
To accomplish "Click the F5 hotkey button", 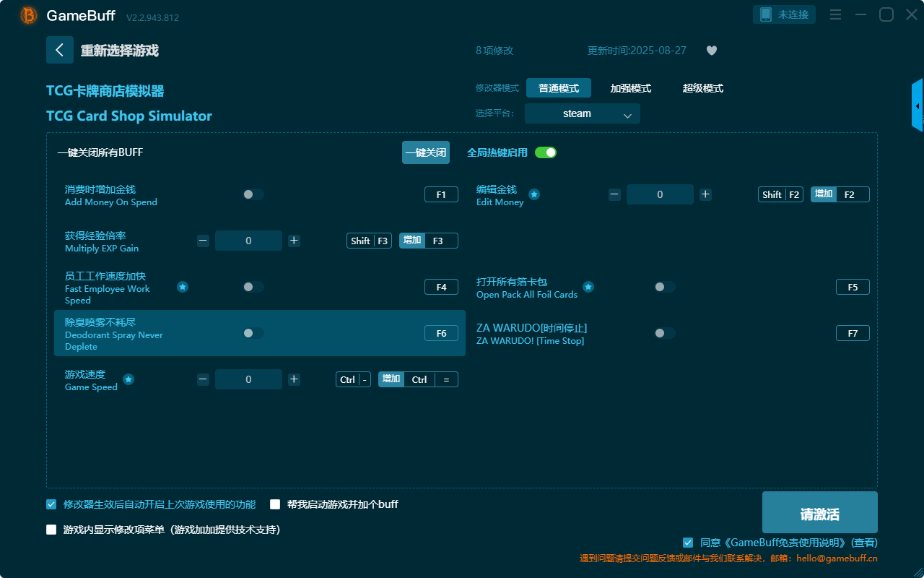I will [853, 287].
